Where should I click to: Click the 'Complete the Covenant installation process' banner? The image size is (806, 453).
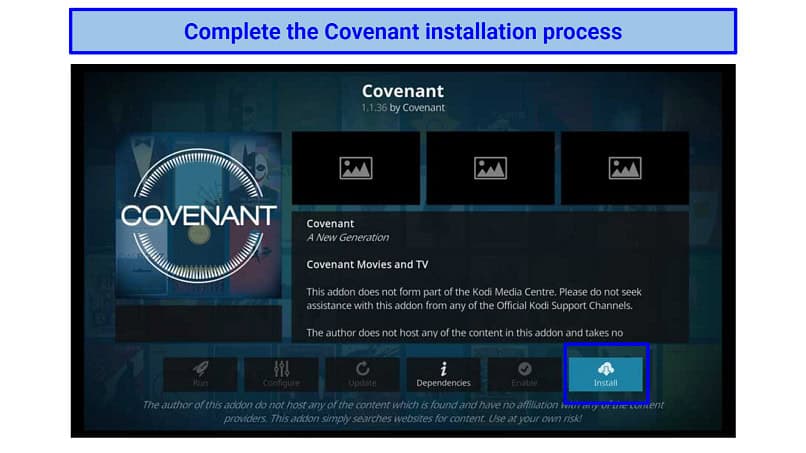[x=403, y=31]
